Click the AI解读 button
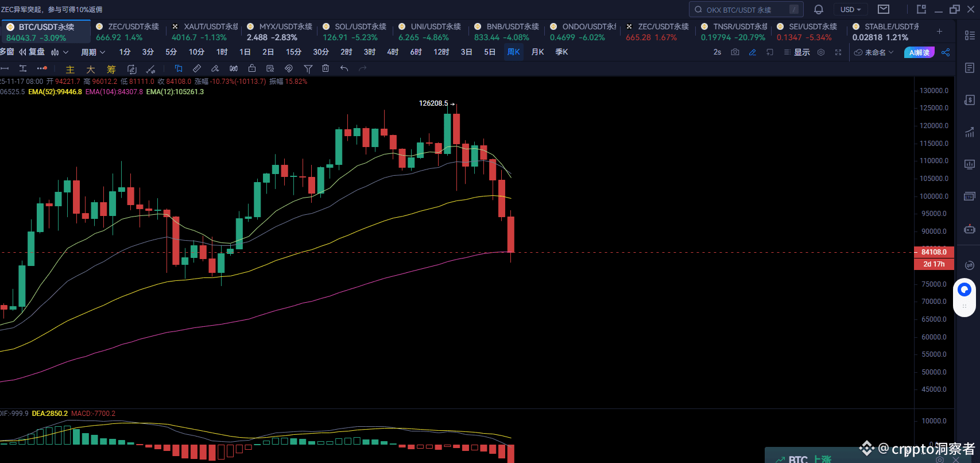This screenshot has width=980, height=463. [x=919, y=52]
